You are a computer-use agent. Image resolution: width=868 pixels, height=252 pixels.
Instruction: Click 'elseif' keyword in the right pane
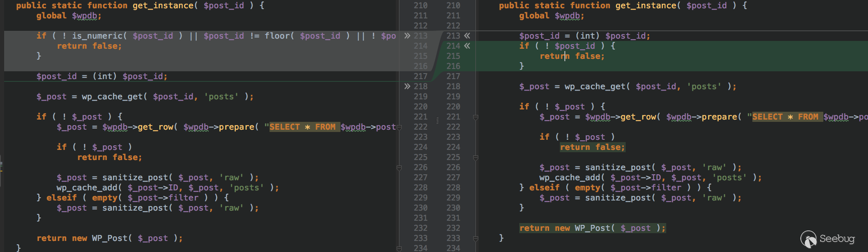tap(545, 188)
